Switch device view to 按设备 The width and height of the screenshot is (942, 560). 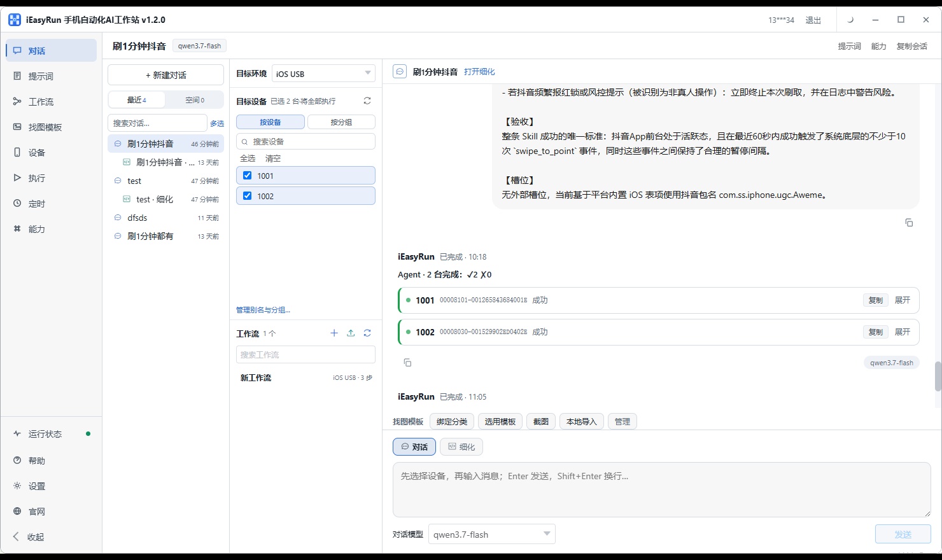pyautogui.click(x=271, y=122)
